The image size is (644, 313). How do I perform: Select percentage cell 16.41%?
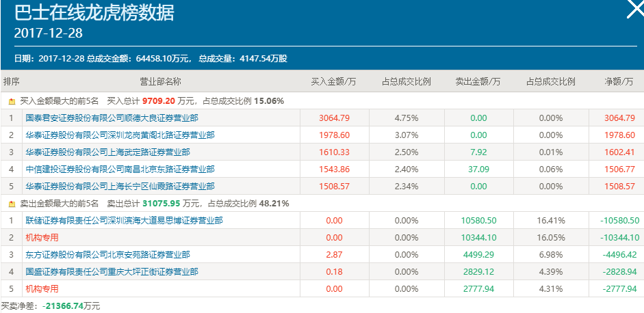[x=551, y=221]
